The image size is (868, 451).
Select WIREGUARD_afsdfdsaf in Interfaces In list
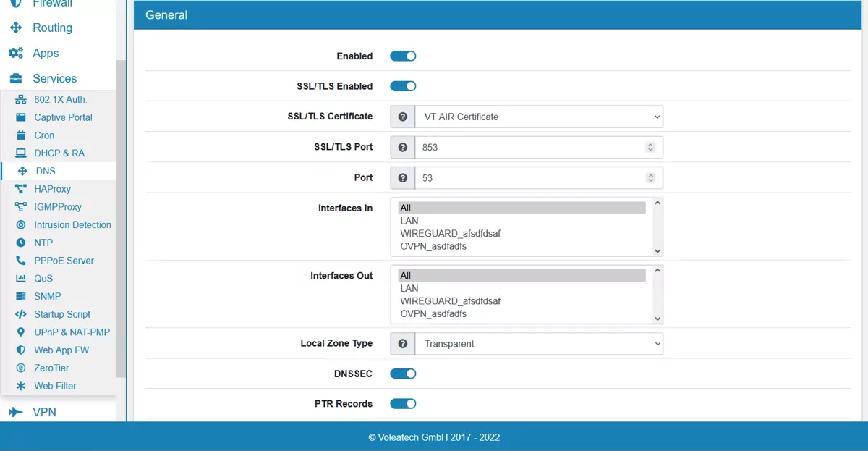click(x=450, y=234)
